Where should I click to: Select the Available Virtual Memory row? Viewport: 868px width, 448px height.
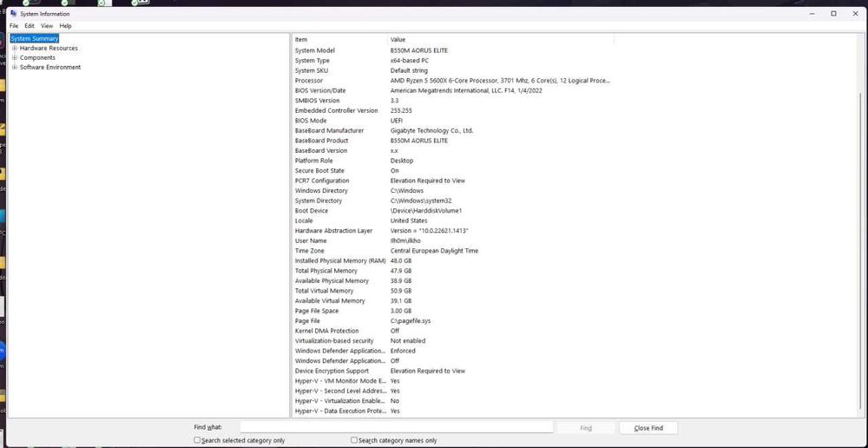453,300
